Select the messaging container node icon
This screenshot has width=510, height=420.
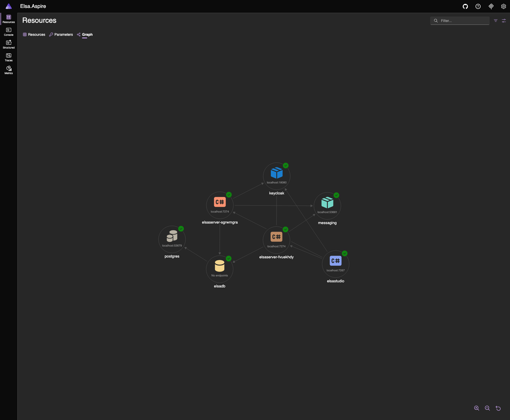coord(327,203)
